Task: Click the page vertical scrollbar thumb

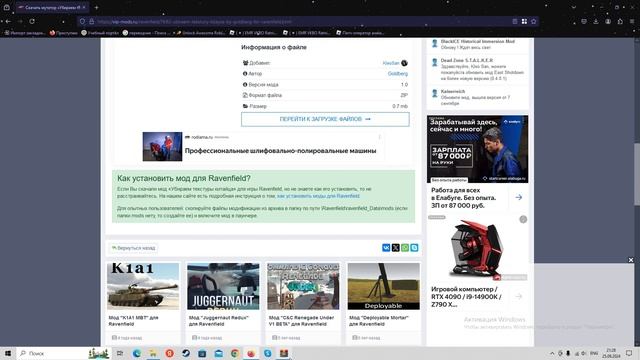Action: (637, 175)
